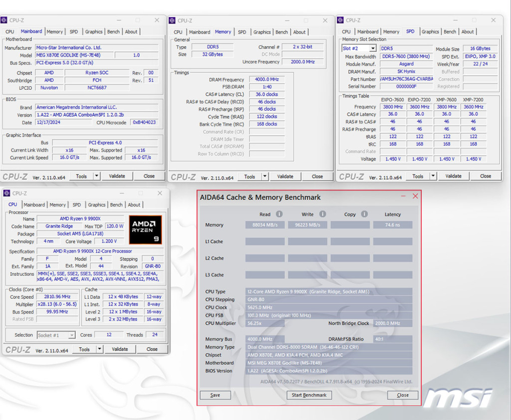The height and width of the screenshot is (420, 511).
Task: Click the Level 3 2 x 32 MBytes cache value
Action: 123,319
